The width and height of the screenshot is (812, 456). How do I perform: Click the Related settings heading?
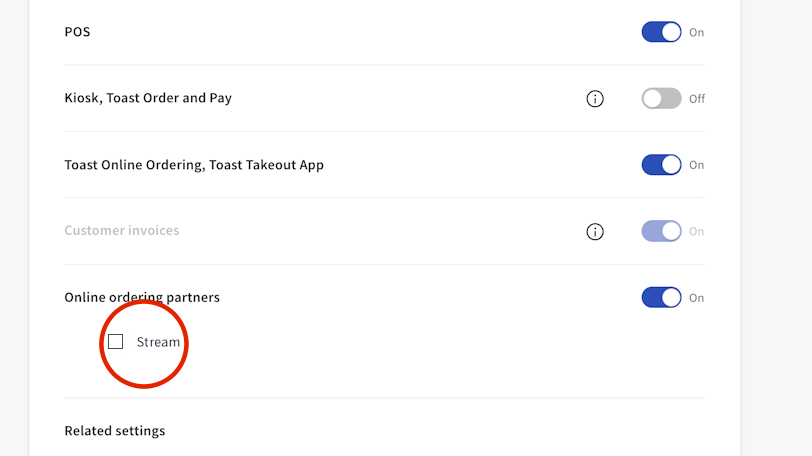[115, 431]
